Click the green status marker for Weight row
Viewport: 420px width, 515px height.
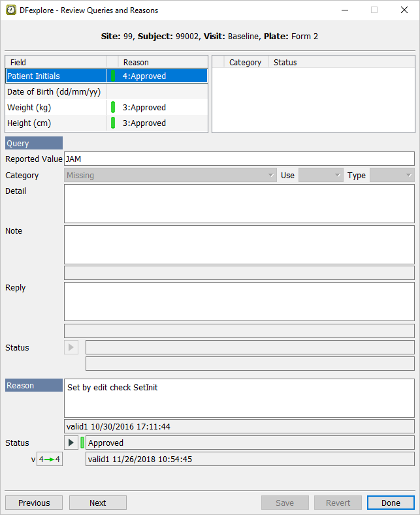pyautogui.click(x=113, y=108)
